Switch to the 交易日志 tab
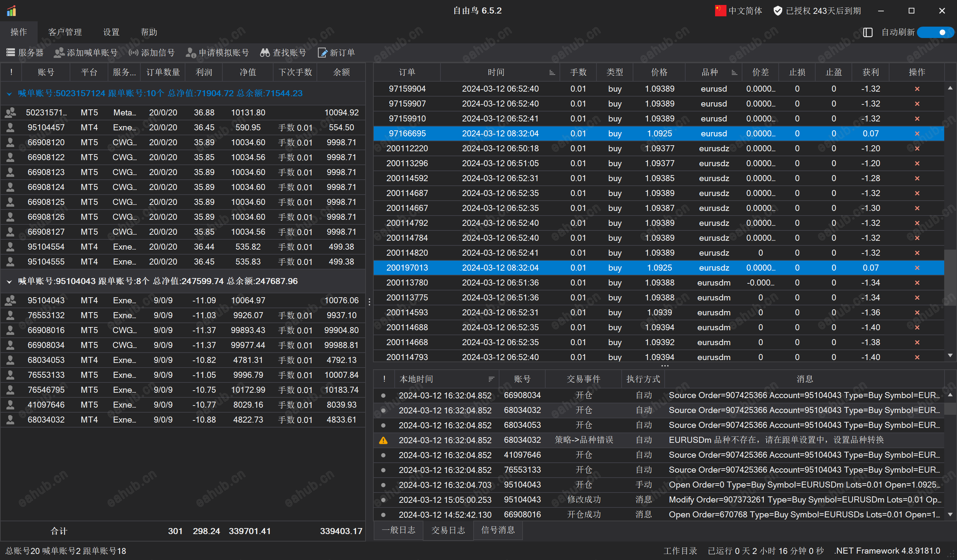Screen dimensions: 957x560 tap(448, 530)
